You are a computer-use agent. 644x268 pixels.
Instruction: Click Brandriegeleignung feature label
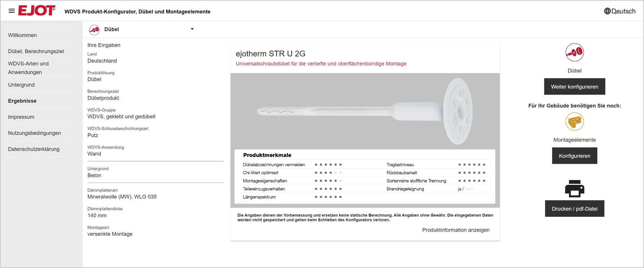click(x=405, y=189)
